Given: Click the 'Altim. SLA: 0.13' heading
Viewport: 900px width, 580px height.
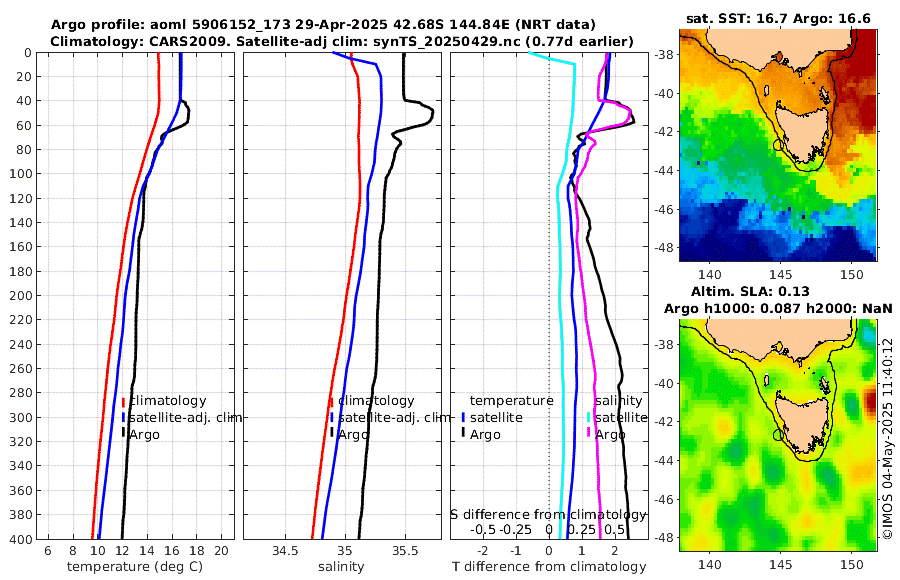Looking at the screenshot, I should pyautogui.click(x=750, y=291).
